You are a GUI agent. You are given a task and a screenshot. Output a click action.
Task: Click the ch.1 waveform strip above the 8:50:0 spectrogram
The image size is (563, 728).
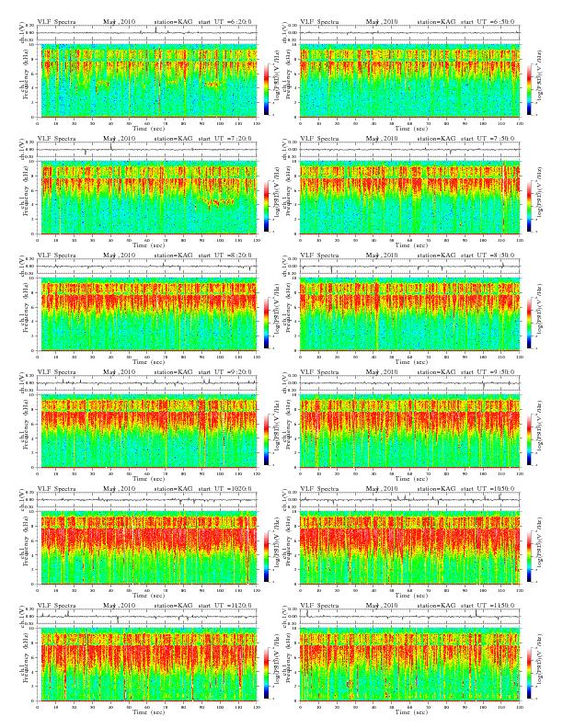(x=409, y=266)
